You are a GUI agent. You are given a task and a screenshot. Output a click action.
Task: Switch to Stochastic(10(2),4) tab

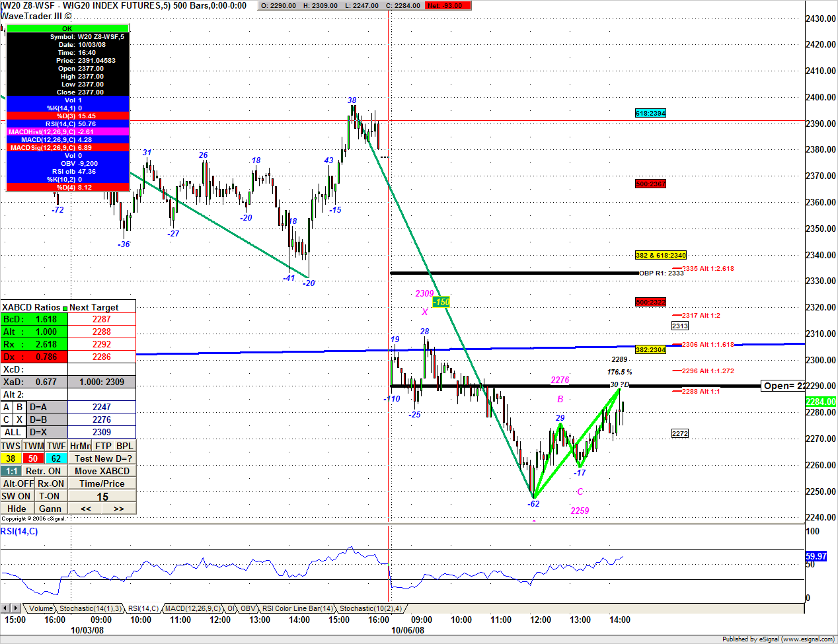(x=370, y=608)
